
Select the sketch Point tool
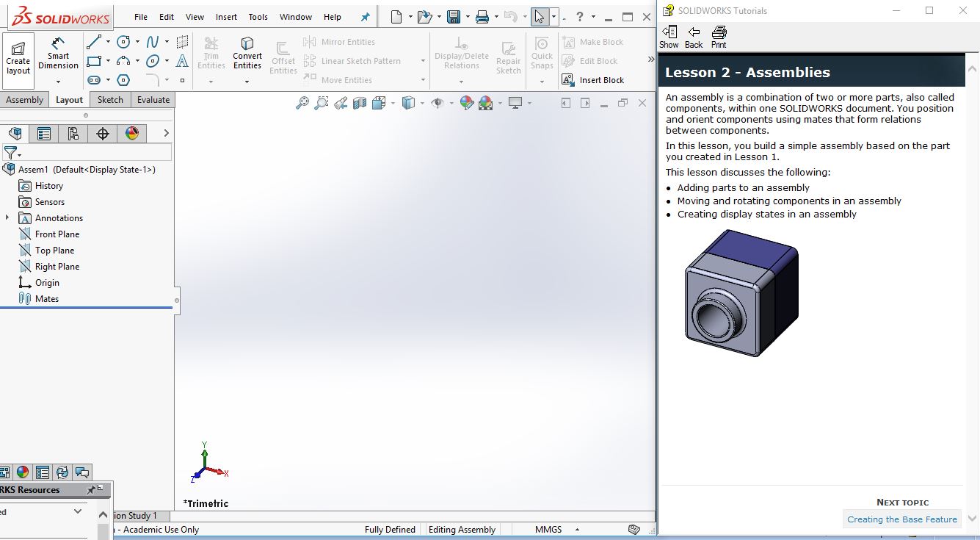[182, 80]
